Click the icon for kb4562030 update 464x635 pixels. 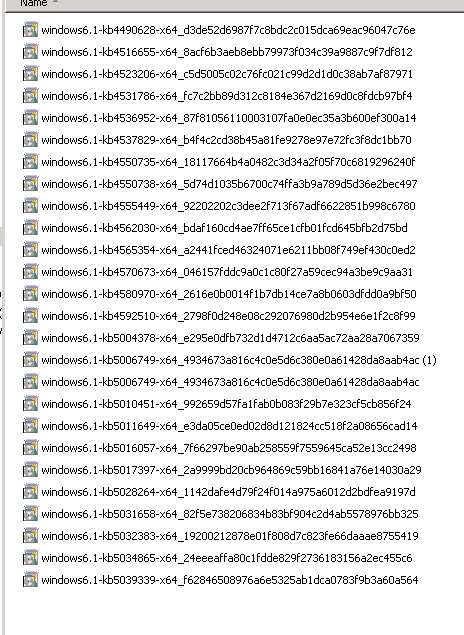(x=30, y=228)
